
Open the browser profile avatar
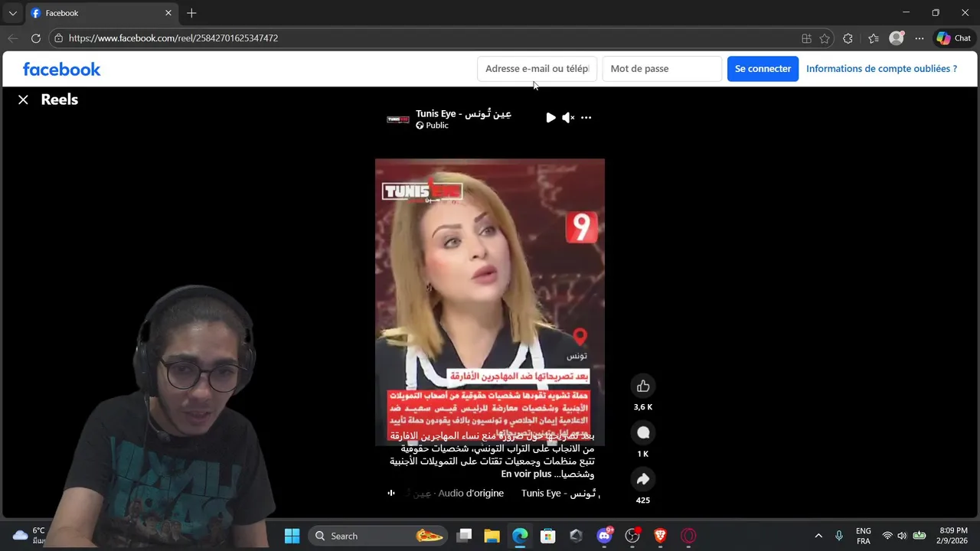(x=897, y=38)
